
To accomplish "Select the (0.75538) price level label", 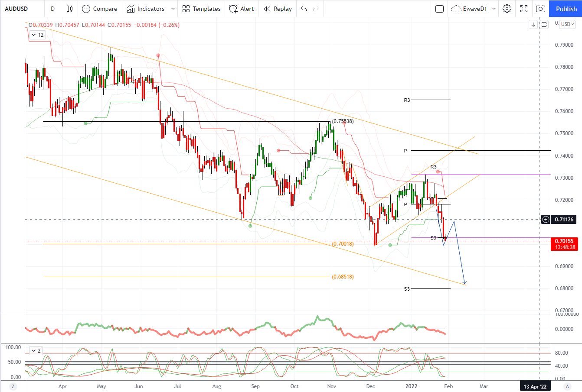I will (x=343, y=121).
